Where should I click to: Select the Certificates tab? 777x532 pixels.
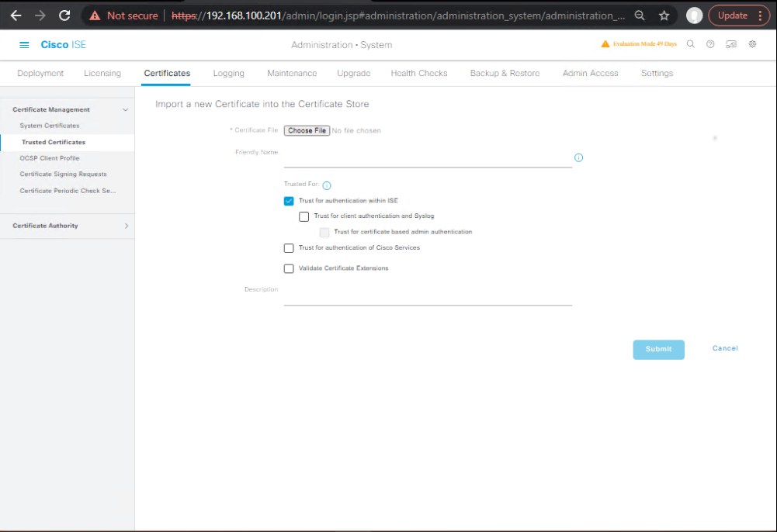(x=167, y=73)
